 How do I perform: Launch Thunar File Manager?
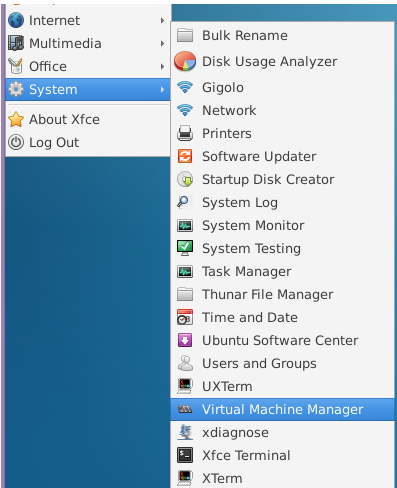(x=283, y=294)
